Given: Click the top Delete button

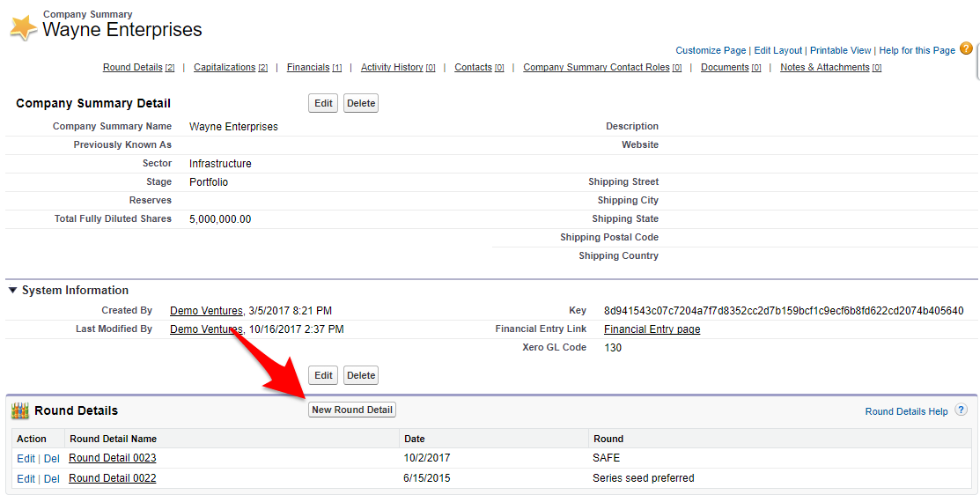Looking at the screenshot, I should pyautogui.click(x=361, y=103).
